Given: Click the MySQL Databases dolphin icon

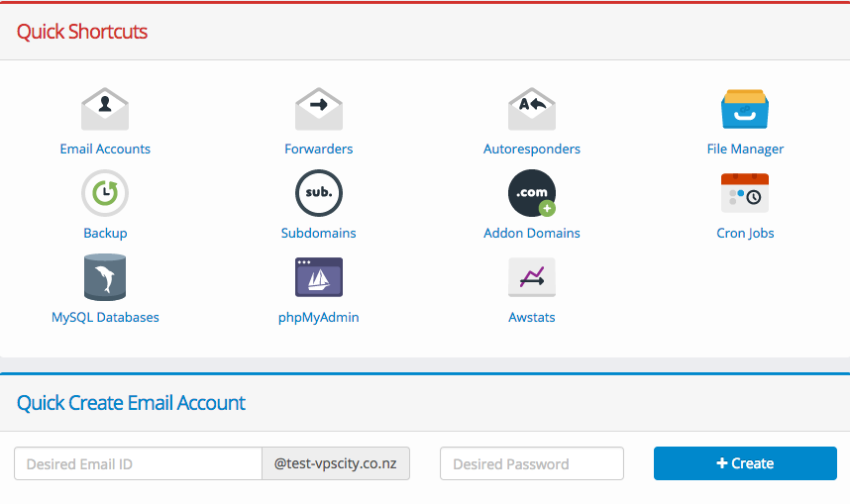Looking at the screenshot, I should pos(105,277).
